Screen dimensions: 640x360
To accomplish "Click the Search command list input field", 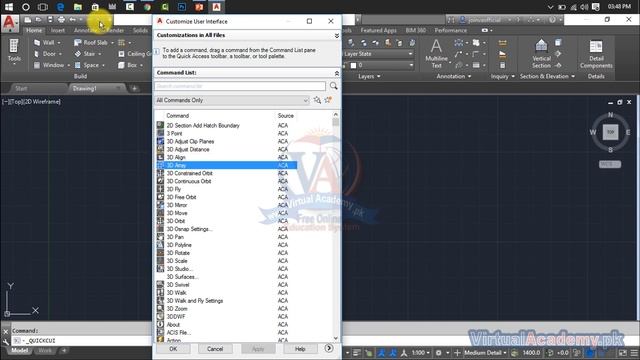I will tap(240, 86).
